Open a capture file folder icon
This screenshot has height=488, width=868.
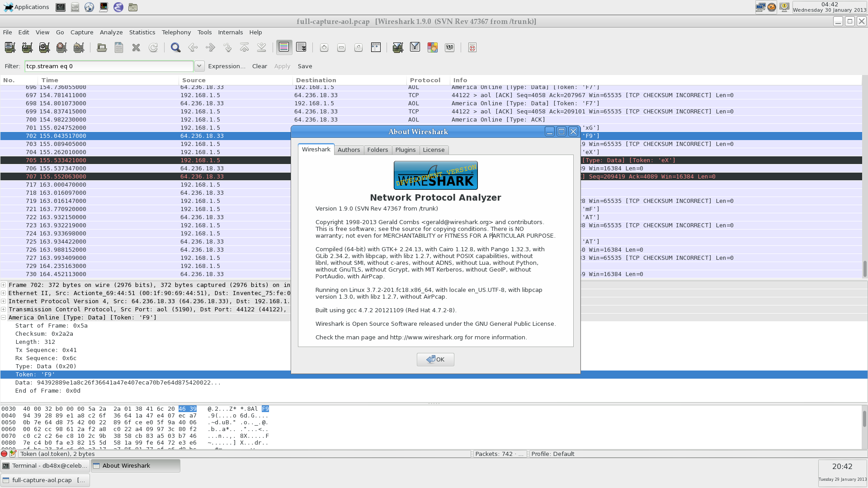pos(102,47)
